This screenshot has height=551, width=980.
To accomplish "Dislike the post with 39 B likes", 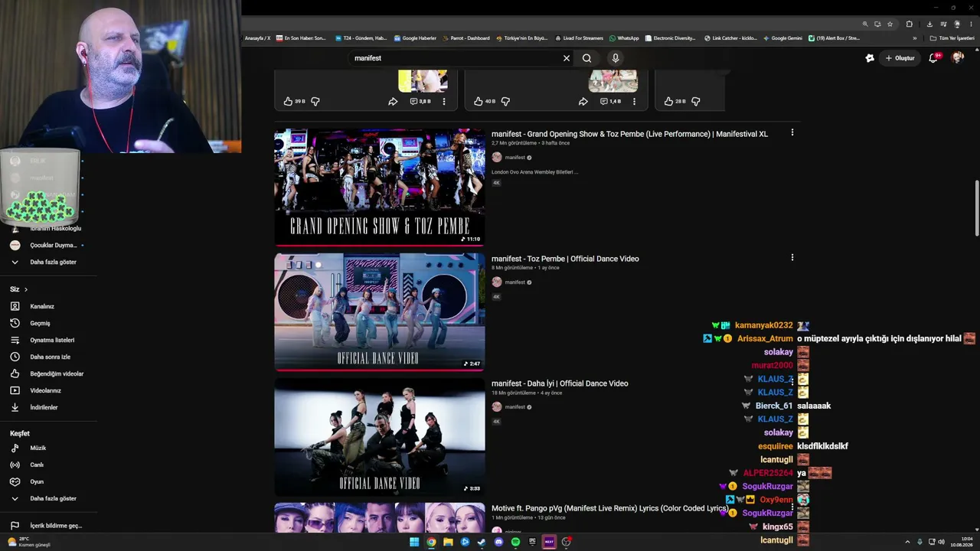I will click(315, 101).
